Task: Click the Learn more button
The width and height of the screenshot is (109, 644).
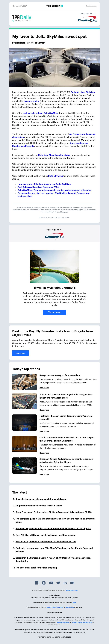Action: click(21, 353)
